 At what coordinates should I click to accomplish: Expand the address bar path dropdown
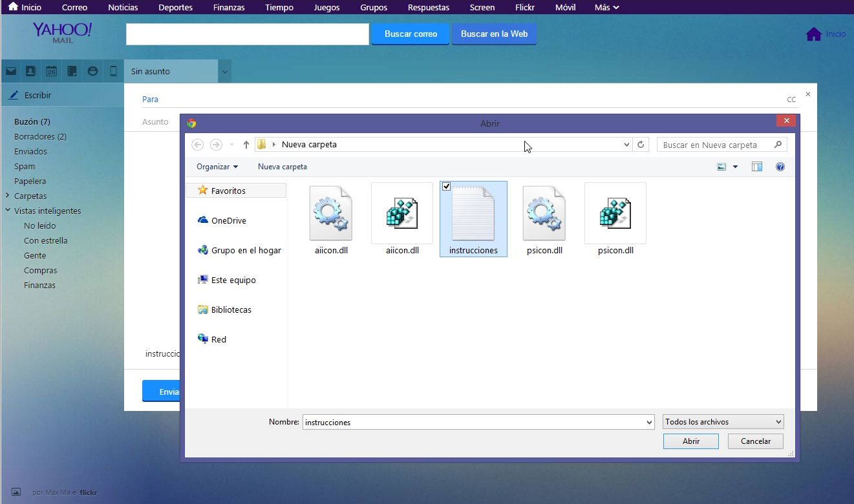tap(626, 145)
